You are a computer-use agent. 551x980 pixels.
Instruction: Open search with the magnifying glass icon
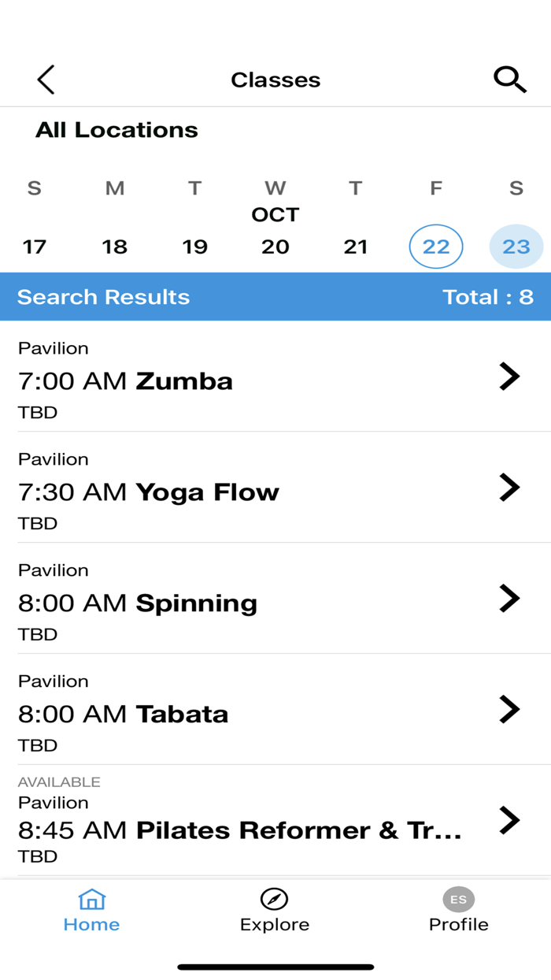click(510, 79)
